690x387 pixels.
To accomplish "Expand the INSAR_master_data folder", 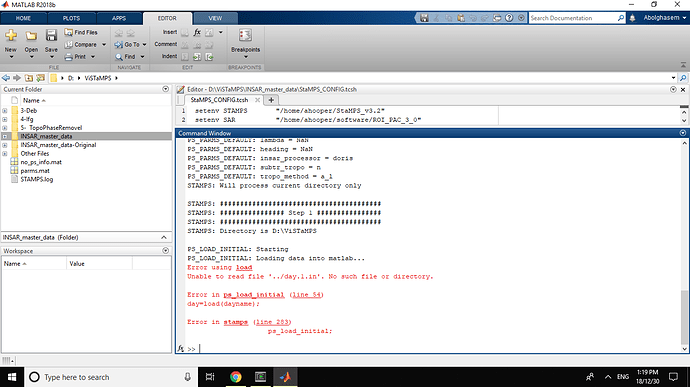I will 5,136.
